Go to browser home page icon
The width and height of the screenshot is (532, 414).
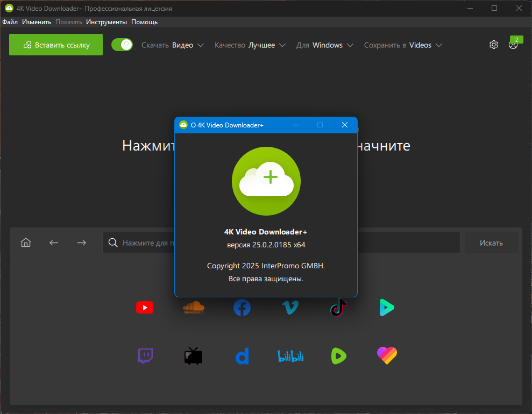pyautogui.click(x=26, y=242)
